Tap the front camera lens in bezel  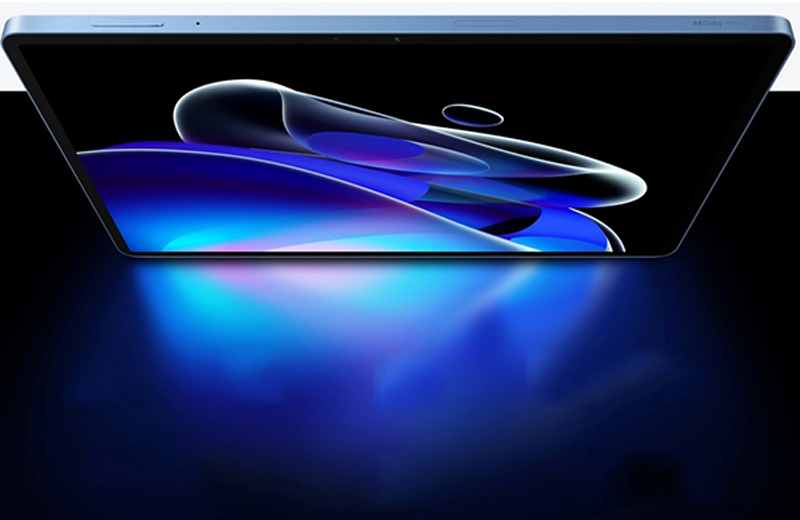pyautogui.click(x=397, y=40)
